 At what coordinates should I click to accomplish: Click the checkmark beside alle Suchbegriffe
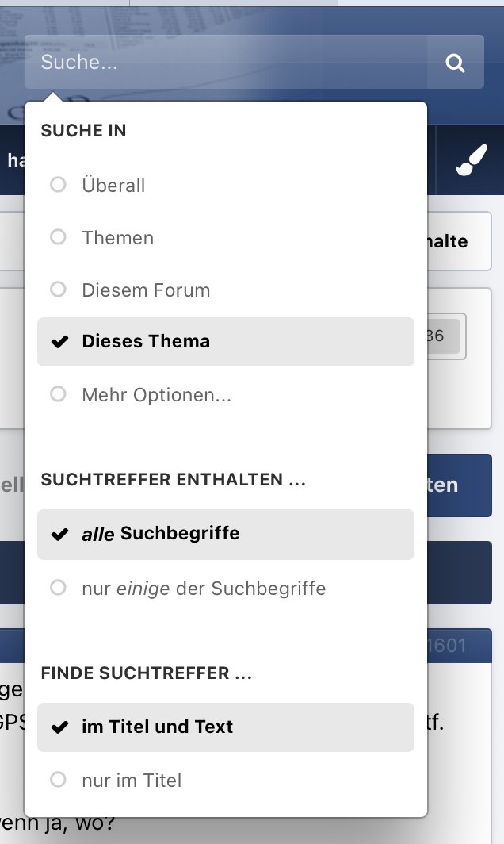tap(59, 535)
